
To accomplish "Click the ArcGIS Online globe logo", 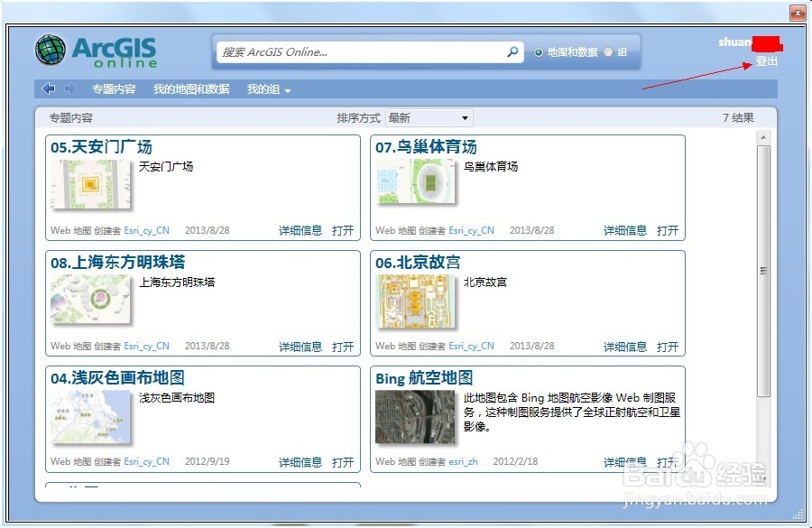I will point(51,51).
